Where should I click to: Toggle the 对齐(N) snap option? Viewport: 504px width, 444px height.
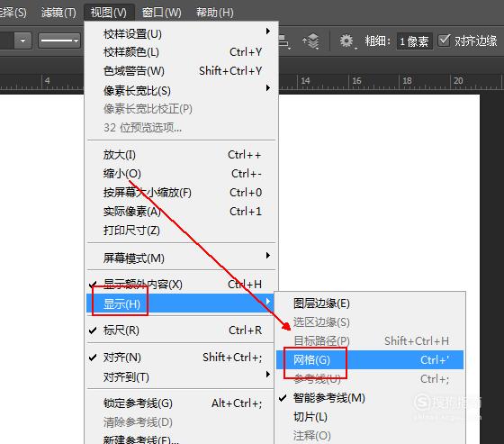[181, 358]
